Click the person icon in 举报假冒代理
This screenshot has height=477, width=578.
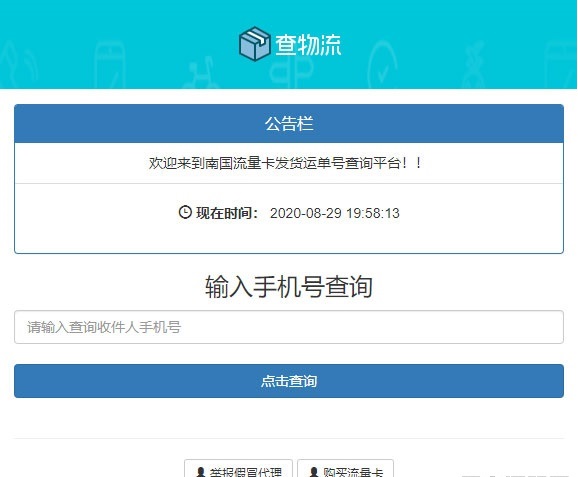coord(201,472)
